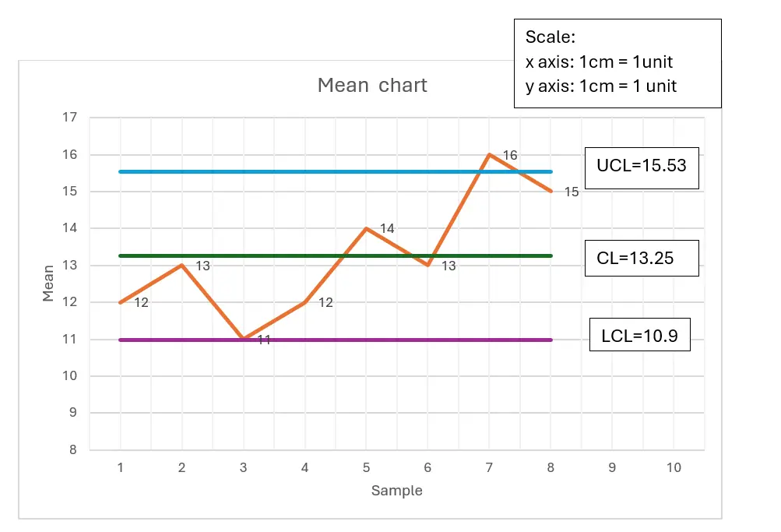Click the data label 15 at sample 8
781x532 pixels.
[x=572, y=192]
